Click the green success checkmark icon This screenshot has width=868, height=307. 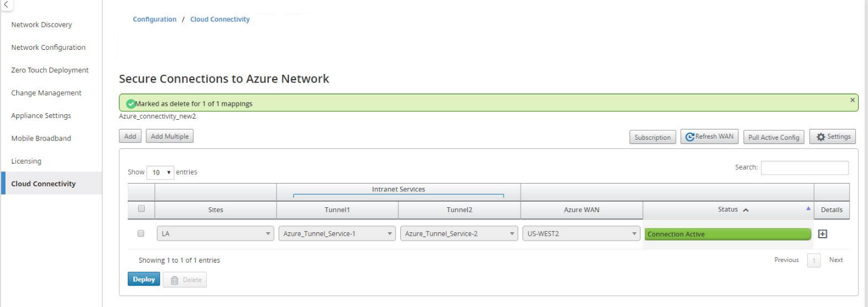pyautogui.click(x=130, y=103)
